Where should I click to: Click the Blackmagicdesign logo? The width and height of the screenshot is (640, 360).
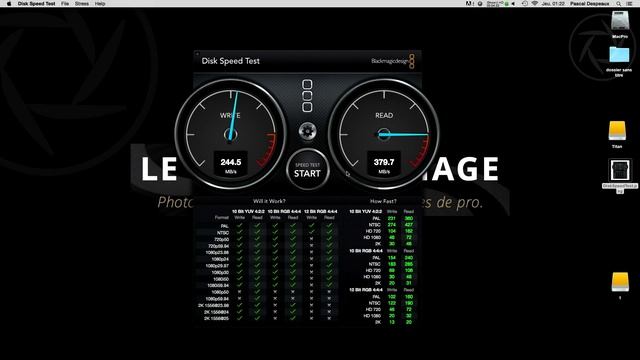(393, 61)
